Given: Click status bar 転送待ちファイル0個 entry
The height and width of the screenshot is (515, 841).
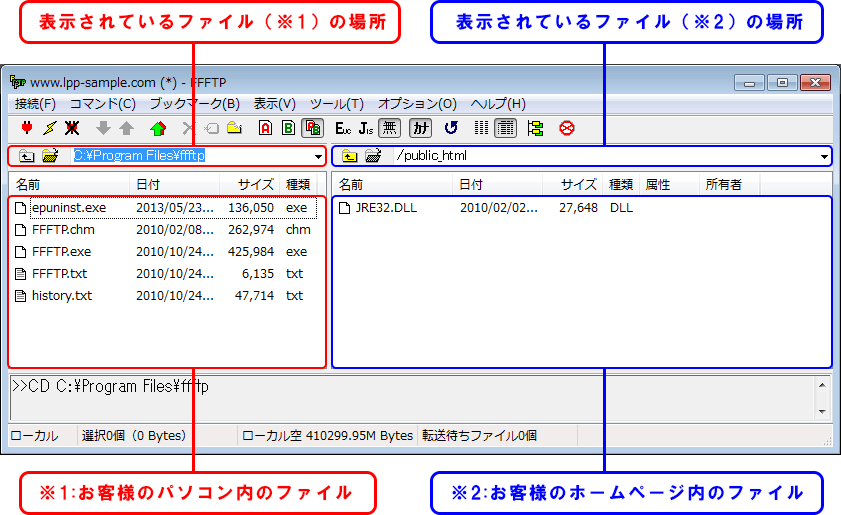Looking at the screenshot, I should (x=479, y=436).
